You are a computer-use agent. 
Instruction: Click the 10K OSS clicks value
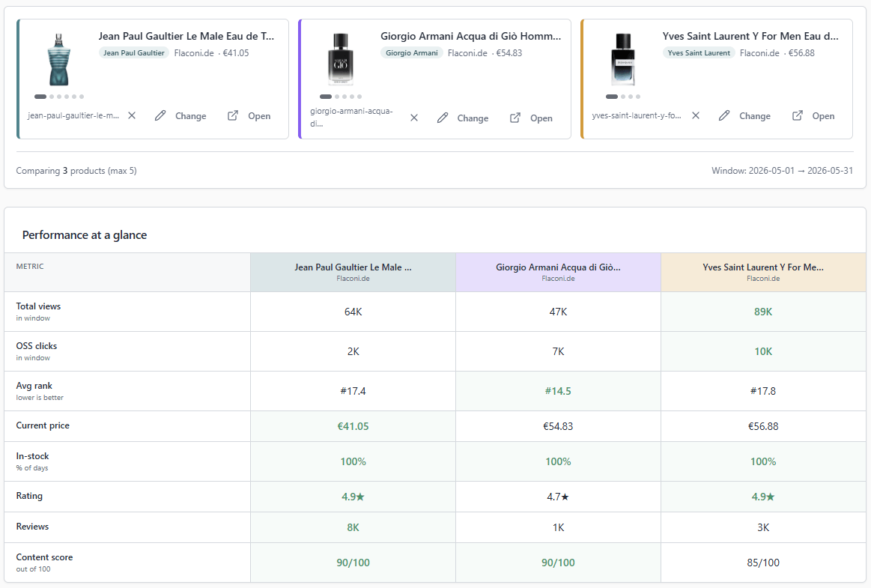coord(763,351)
